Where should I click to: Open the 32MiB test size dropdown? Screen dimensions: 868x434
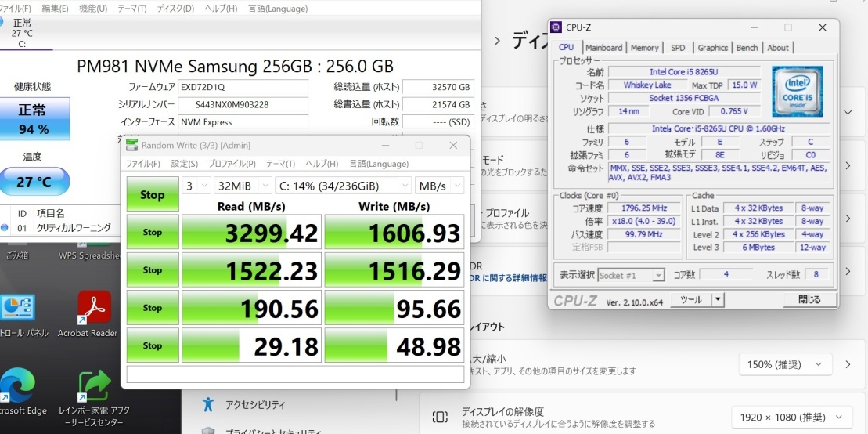(x=243, y=186)
